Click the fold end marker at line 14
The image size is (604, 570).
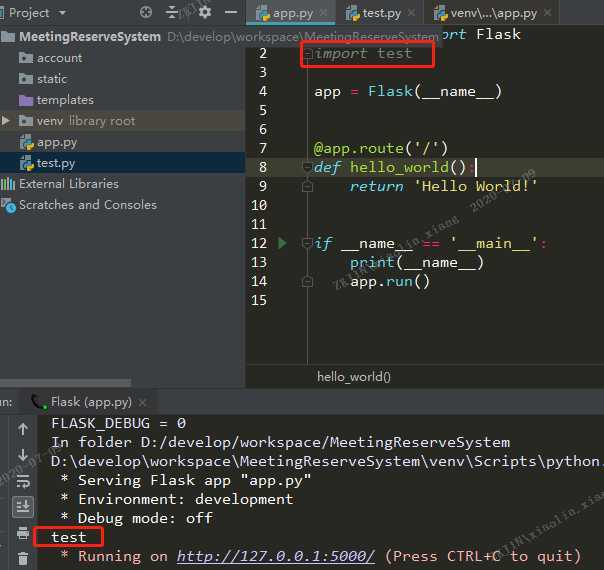[307, 282]
